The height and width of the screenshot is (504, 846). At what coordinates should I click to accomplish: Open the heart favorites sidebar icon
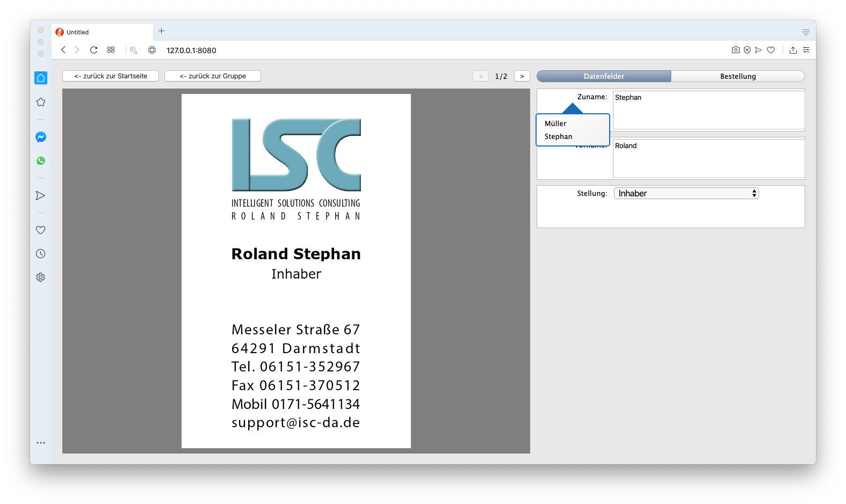tap(40, 230)
